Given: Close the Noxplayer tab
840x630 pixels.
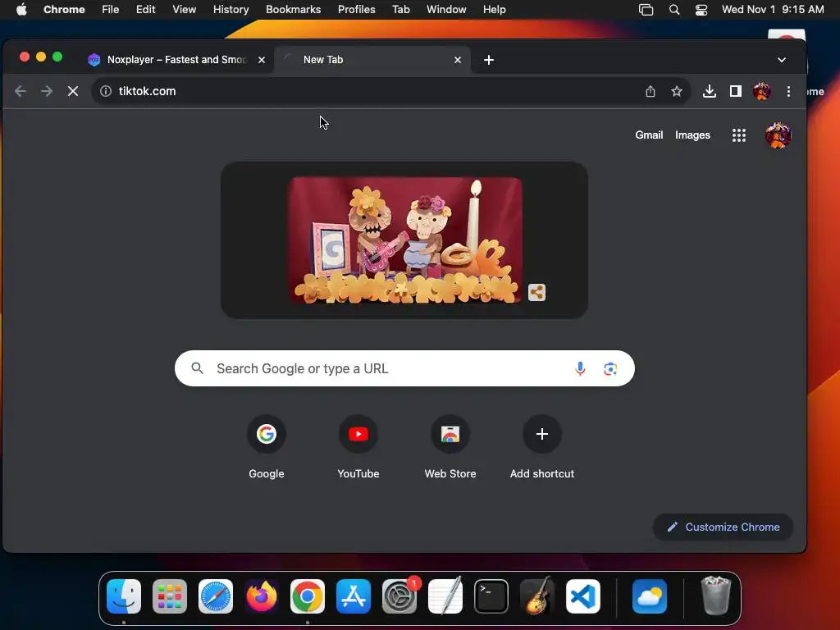Looking at the screenshot, I should coord(262,60).
